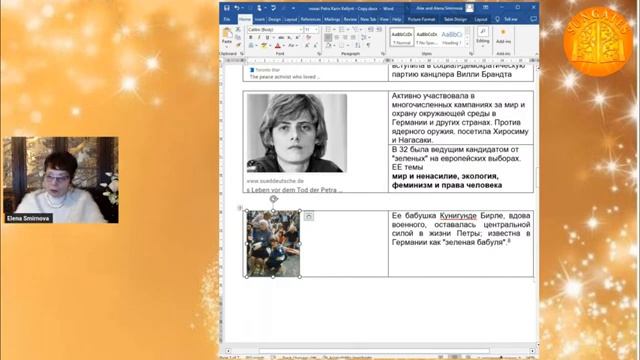The height and width of the screenshot is (360, 640).
Task: Click the Clear All Formatting icon
Action: pos(309,37)
